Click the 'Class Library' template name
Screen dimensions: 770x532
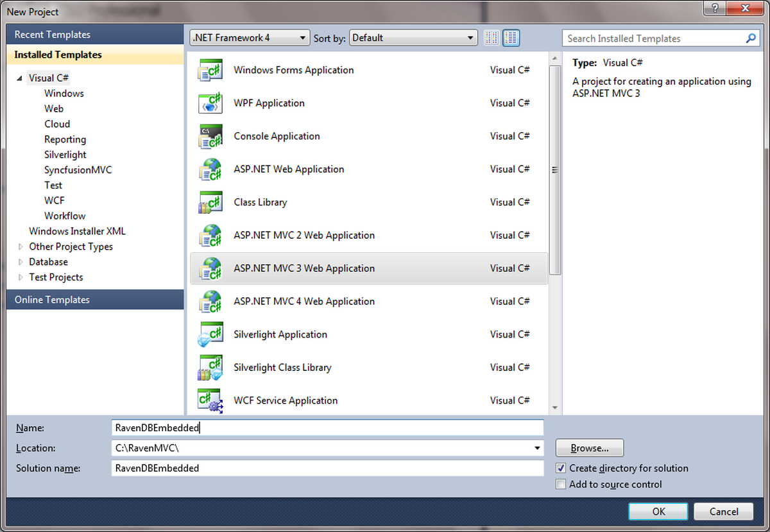(261, 202)
